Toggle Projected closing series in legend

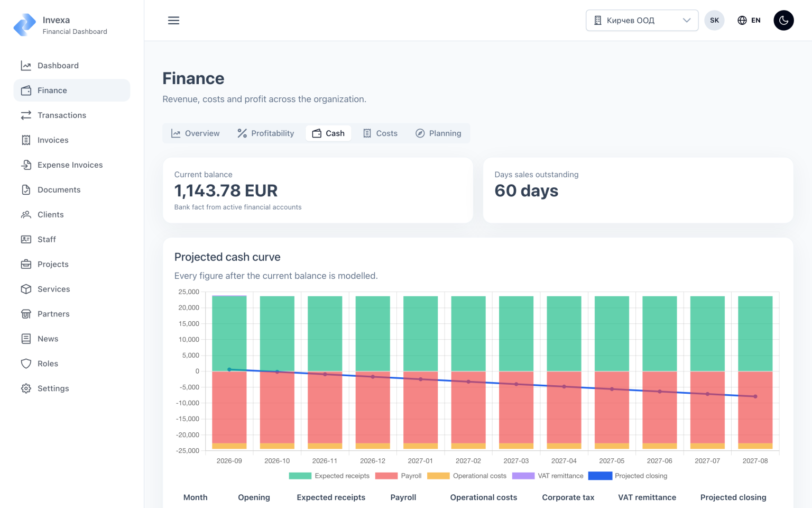click(x=628, y=476)
